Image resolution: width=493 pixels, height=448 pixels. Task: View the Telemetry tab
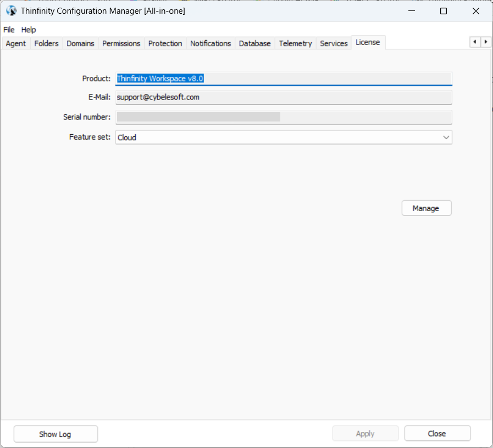click(296, 43)
